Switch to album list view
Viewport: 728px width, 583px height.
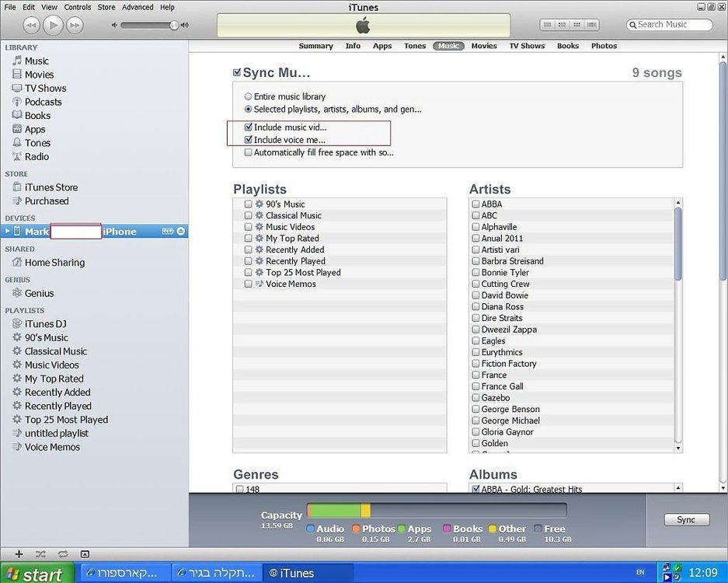(563, 25)
